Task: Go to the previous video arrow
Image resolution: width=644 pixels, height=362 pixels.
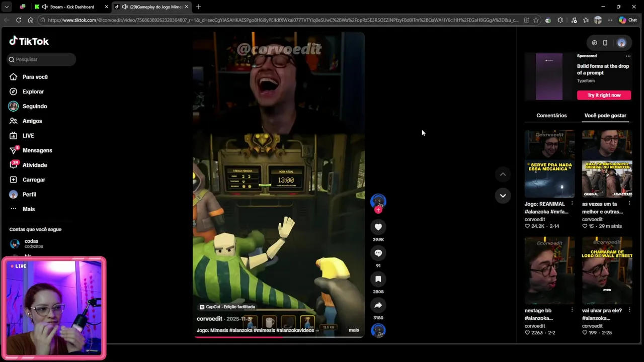Action: [503, 174]
